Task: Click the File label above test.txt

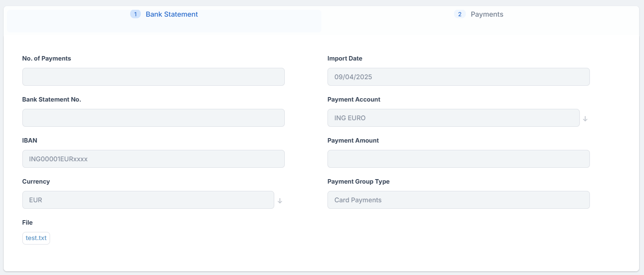Action: [27, 223]
